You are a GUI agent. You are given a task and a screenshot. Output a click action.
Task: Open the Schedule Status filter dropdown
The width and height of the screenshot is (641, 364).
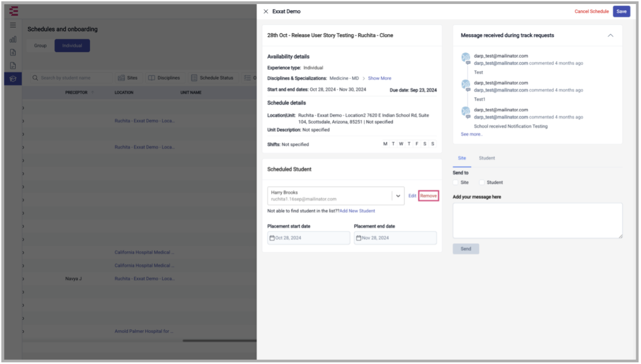point(212,78)
